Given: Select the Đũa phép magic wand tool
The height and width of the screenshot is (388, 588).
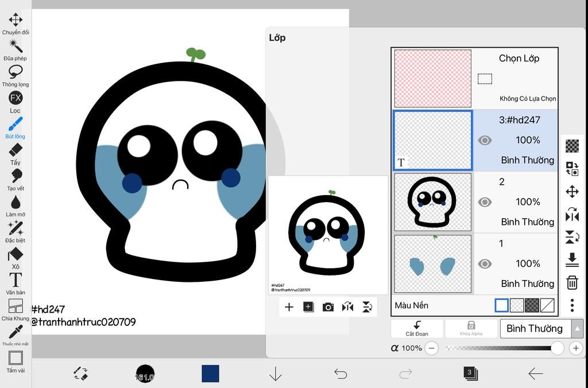Looking at the screenshot, I should (x=16, y=49).
